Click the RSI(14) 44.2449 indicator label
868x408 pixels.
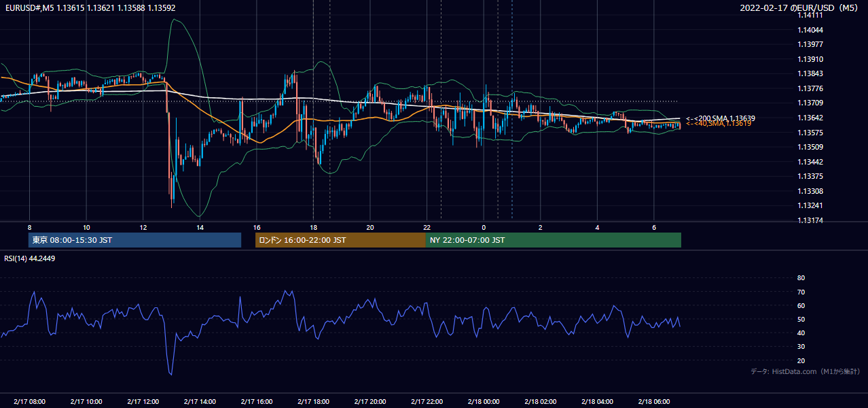[30, 258]
